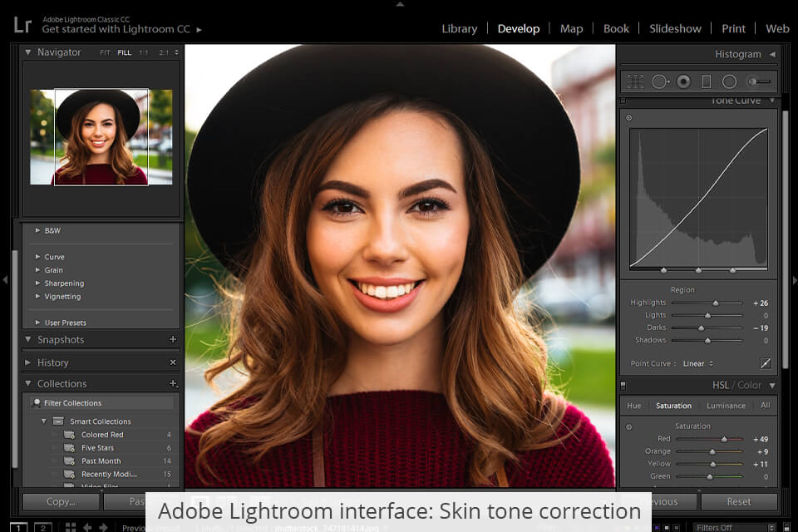Go forward with the right arrow icon

[103, 527]
